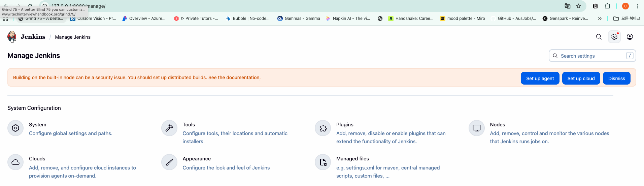Select the Tools hammer icon
The width and height of the screenshot is (644, 186).
tap(169, 128)
